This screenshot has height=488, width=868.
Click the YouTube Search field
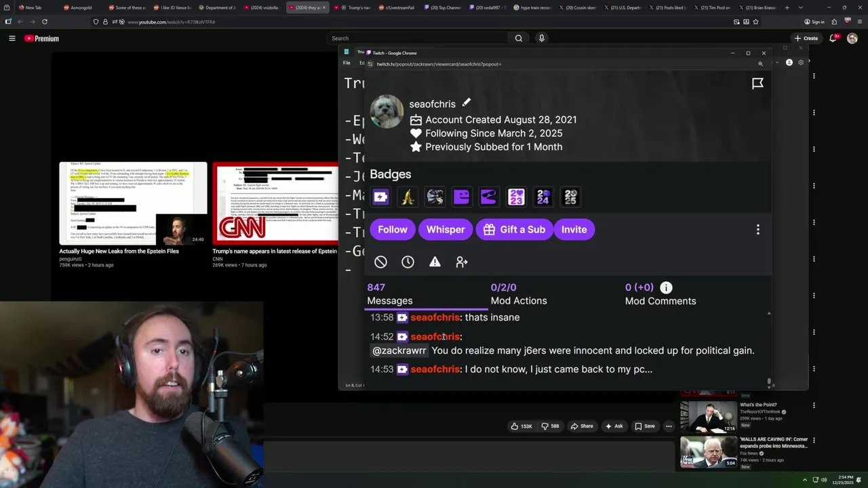(x=416, y=39)
